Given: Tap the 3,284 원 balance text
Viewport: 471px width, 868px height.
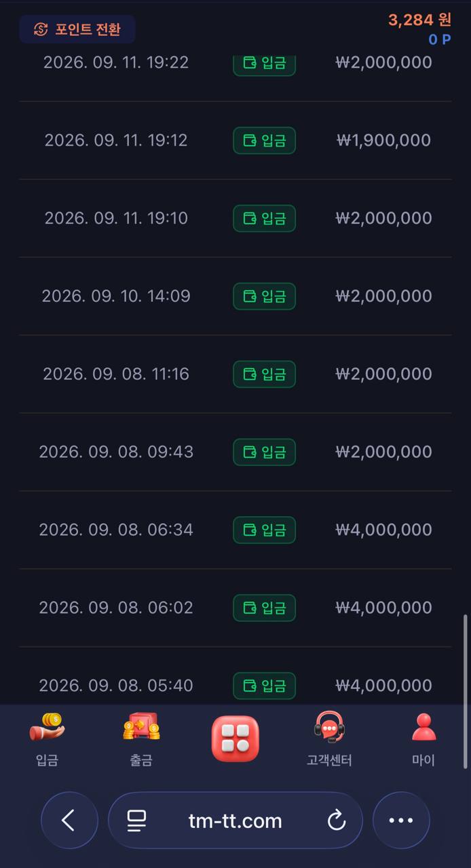Looking at the screenshot, I should [x=419, y=20].
